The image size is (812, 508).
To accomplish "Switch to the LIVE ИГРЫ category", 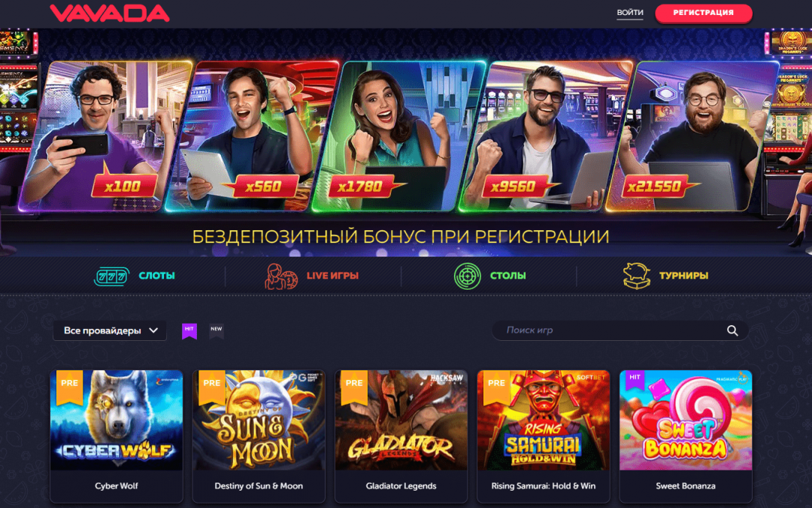I will 332,275.
